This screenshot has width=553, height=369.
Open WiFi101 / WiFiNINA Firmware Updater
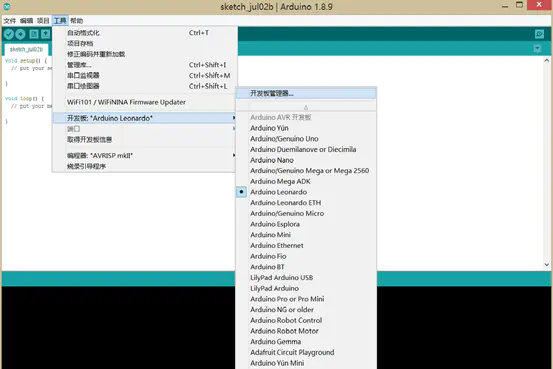[145, 102]
